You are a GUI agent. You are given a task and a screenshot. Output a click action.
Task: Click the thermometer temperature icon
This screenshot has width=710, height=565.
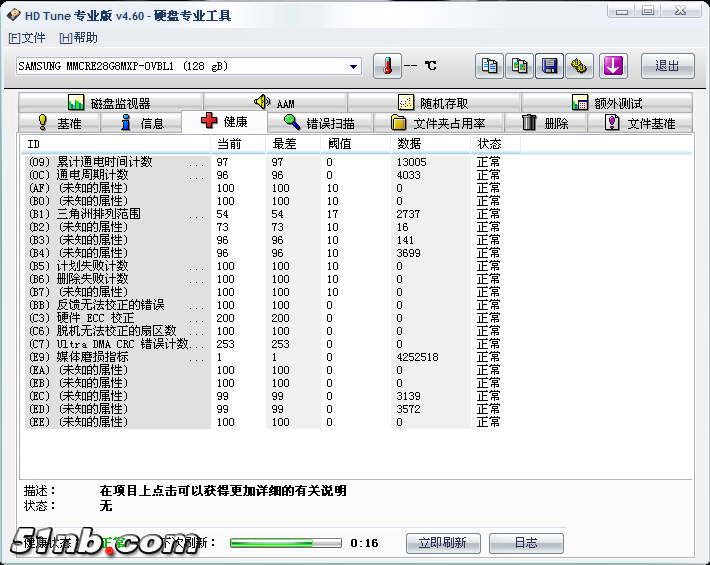387,66
